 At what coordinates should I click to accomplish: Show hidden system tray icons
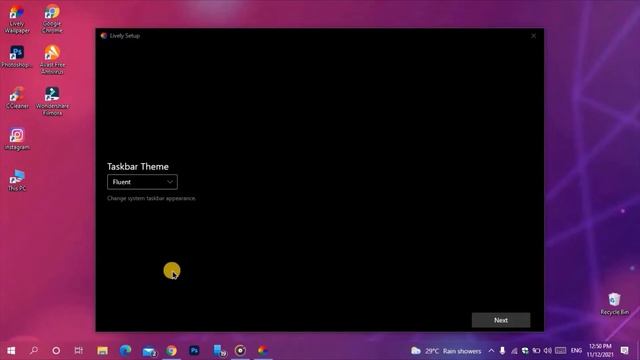coord(491,351)
